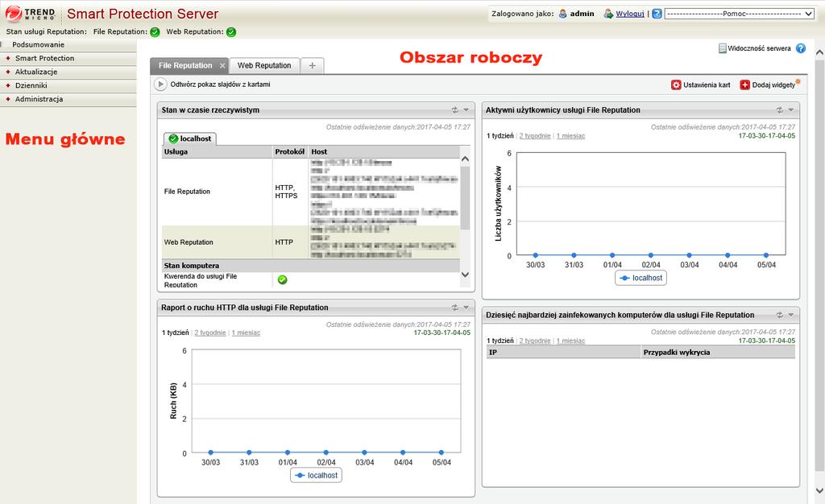
Task: Open Stan w czasie rzeczywistym widget menu
Action: coord(466,109)
